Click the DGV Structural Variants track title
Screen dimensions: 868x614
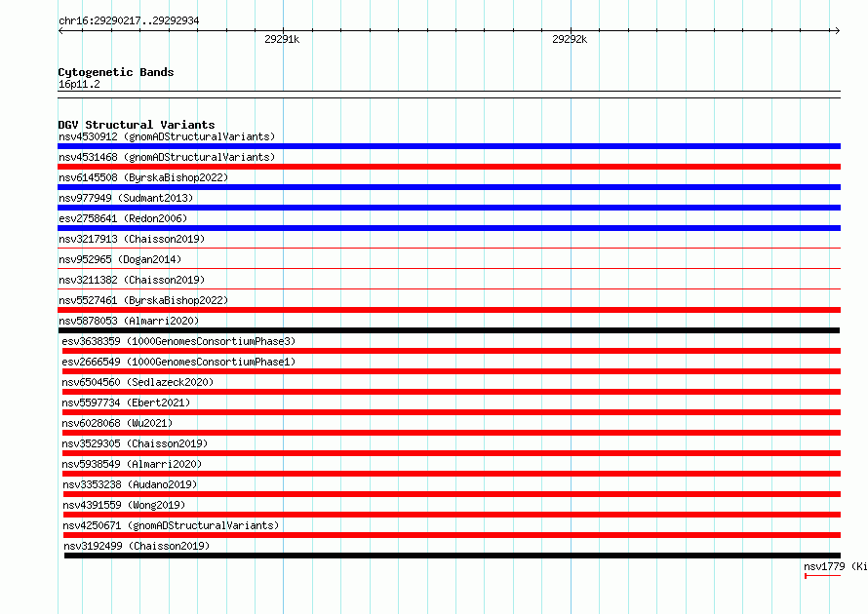[x=137, y=125]
